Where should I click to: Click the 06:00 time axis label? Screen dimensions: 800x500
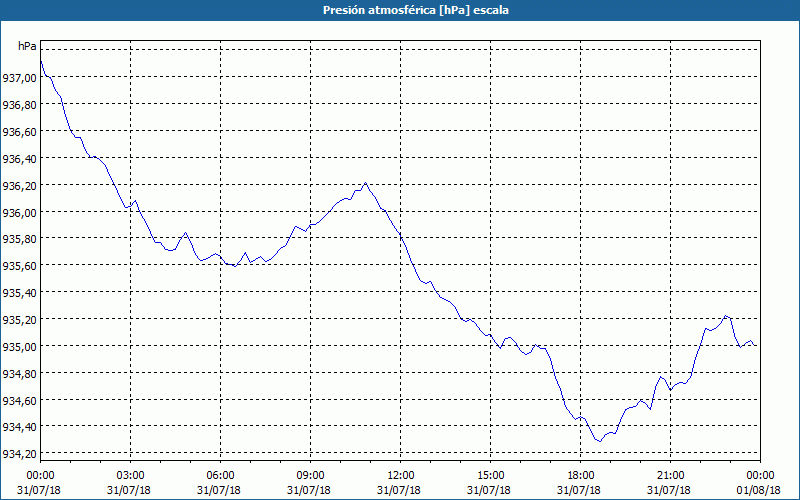point(220,476)
